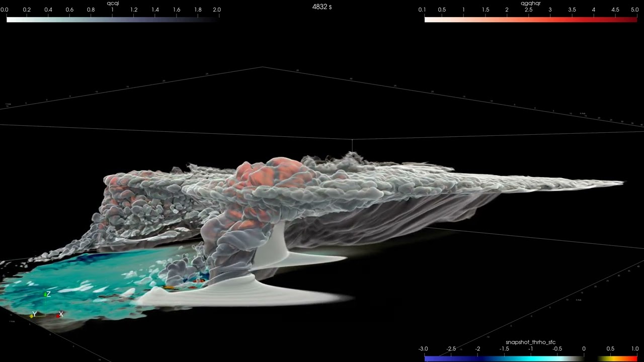Click the 0.1 tick on qgqhqr legend
Viewport: 644px width, 362px height.
[x=422, y=10]
